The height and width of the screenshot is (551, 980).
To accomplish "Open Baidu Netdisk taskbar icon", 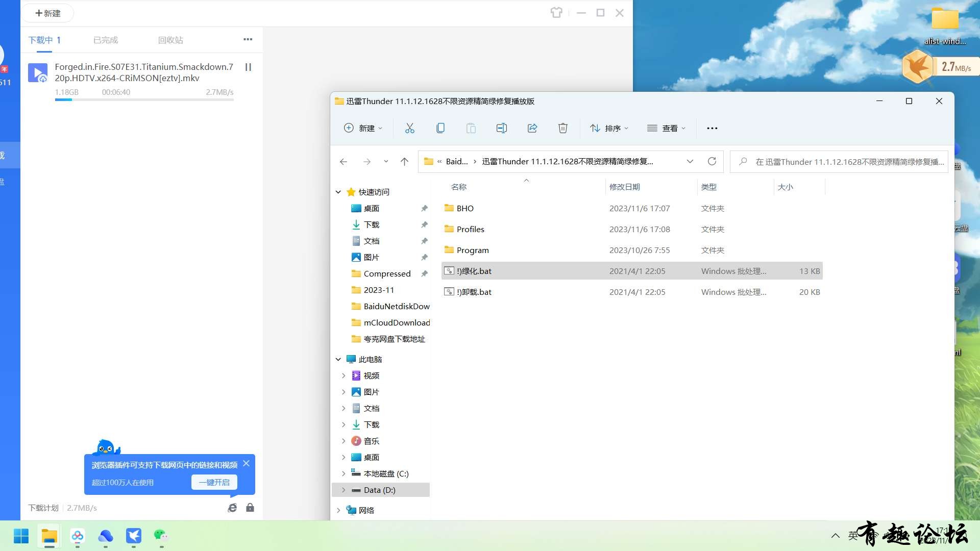I will [x=78, y=536].
